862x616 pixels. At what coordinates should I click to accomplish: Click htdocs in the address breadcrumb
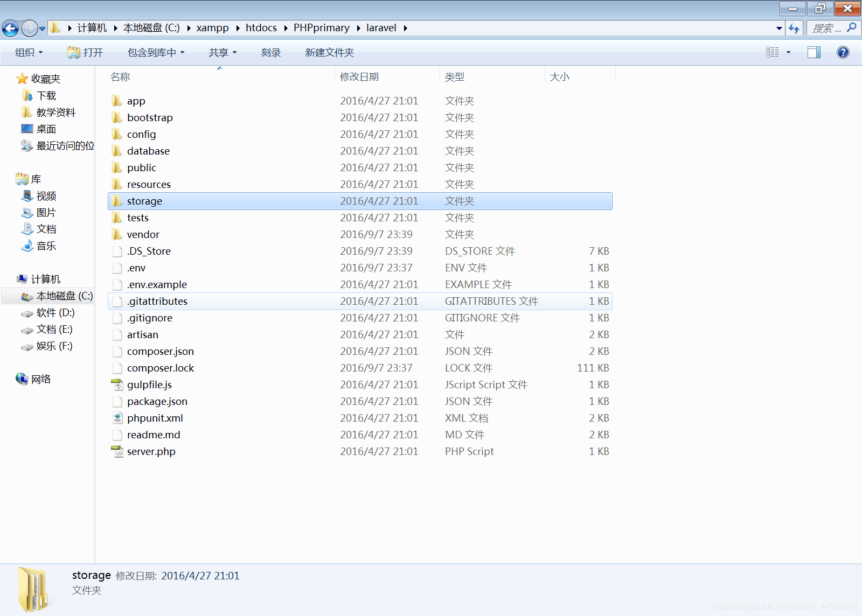point(261,28)
